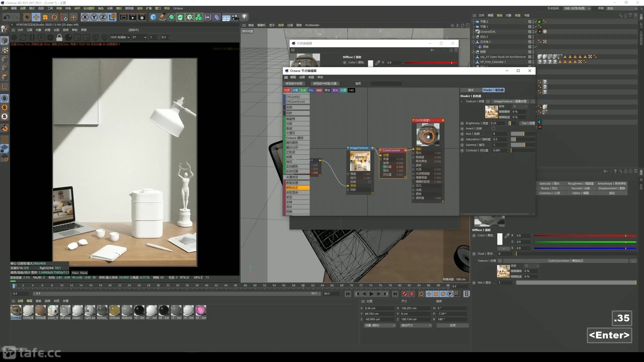Activate the rotate tool
Viewport: 644px width, 362px height.
tap(54, 17)
